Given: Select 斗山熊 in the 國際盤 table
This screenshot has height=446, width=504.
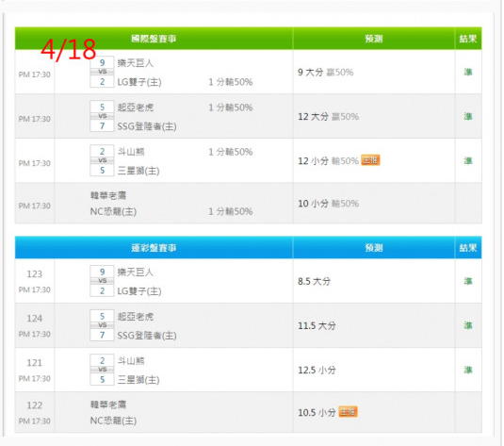Looking at the screenshot, I should pyautogui.click(x=131, y=152).
